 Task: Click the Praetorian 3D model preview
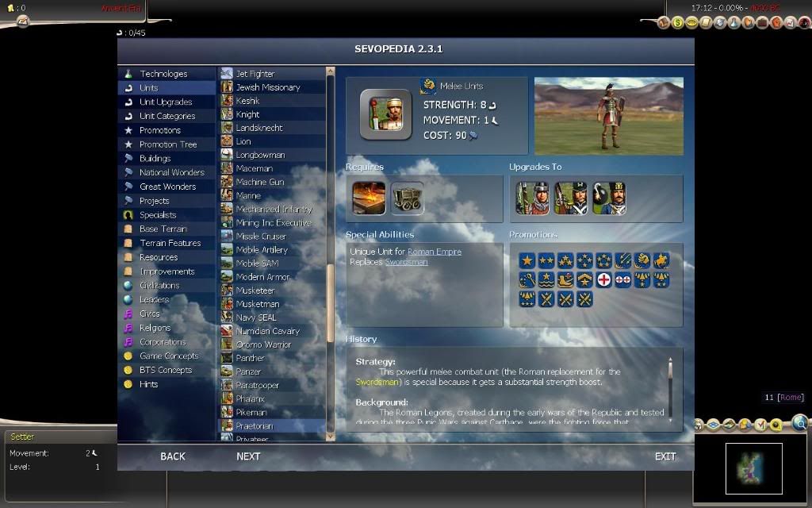(x=609, y=116)
